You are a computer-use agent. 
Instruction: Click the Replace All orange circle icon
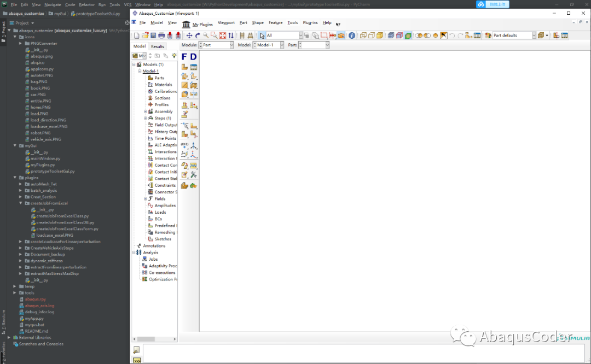[x=436, y=36]
